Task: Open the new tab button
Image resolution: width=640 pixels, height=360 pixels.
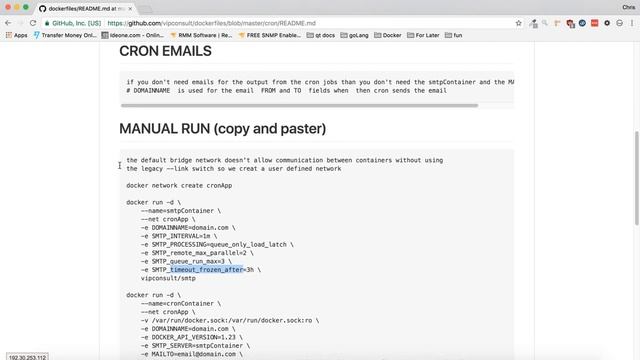Action: click(x=144, y=9)
